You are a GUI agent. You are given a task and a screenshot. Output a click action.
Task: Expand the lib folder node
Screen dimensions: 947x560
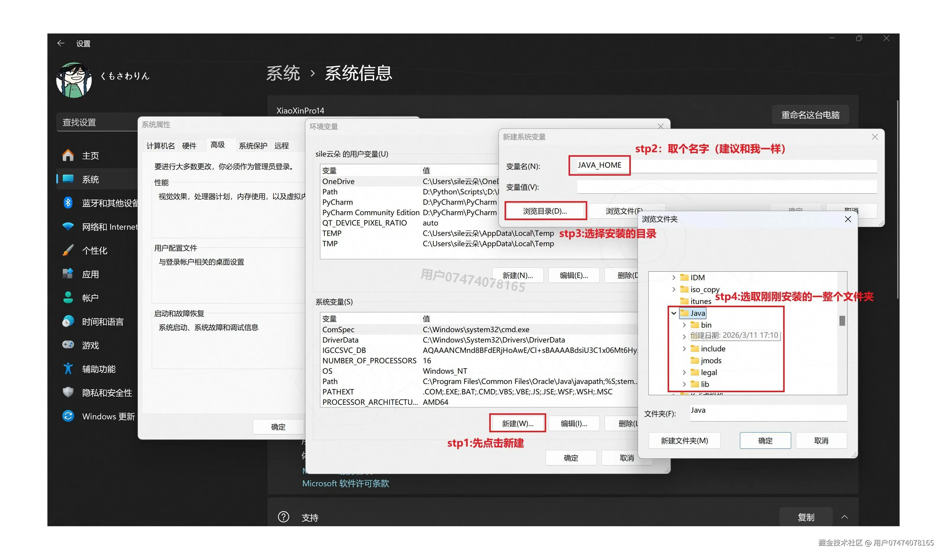pyautogui.click(x=684, y=384)
